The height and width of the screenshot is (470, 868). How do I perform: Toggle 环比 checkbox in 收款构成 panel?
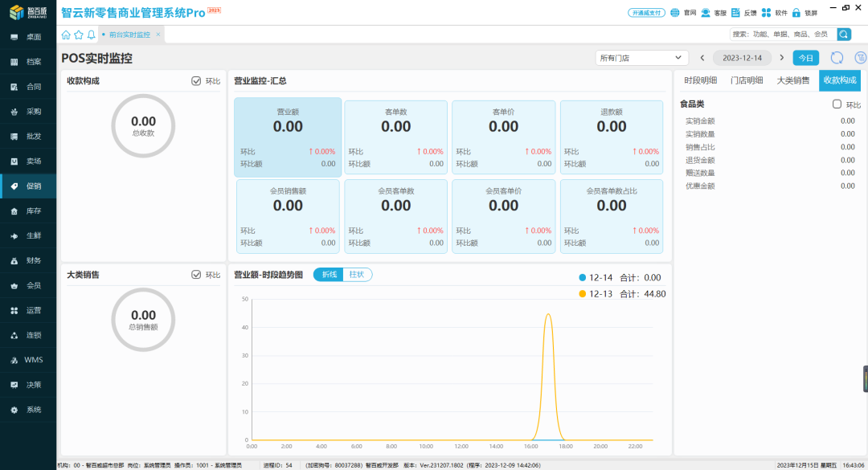[x=196, y=81]
